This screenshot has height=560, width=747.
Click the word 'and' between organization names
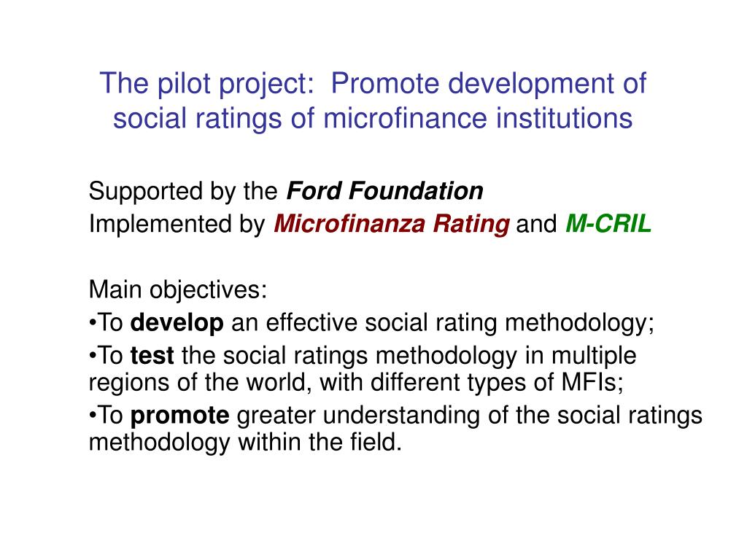(536, 225)
